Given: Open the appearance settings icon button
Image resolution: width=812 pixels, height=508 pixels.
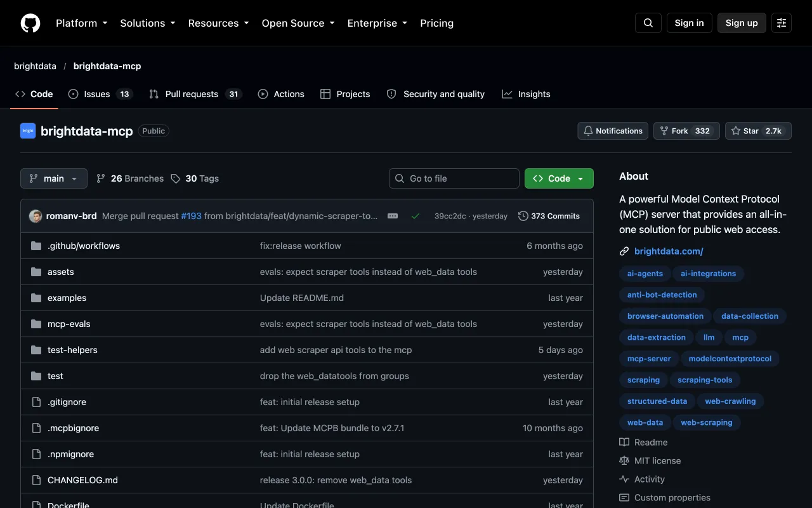Looking at the screenshot, I should click(782, 23).
